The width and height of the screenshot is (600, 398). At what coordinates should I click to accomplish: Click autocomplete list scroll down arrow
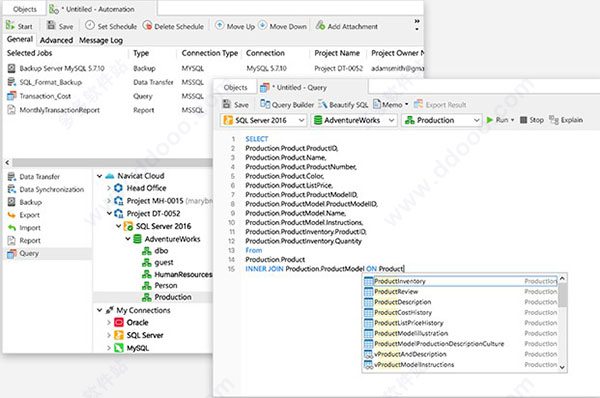coord(562,367)
